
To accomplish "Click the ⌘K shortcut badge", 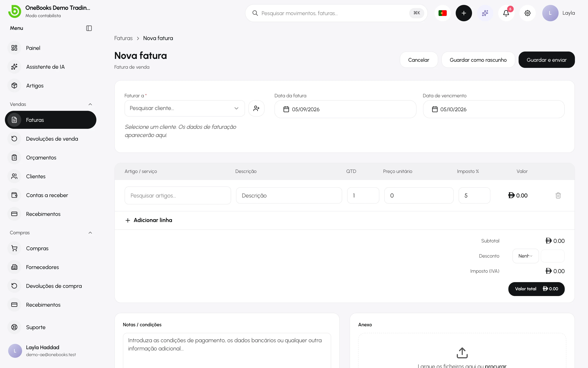I will click(x=416, y=13).
